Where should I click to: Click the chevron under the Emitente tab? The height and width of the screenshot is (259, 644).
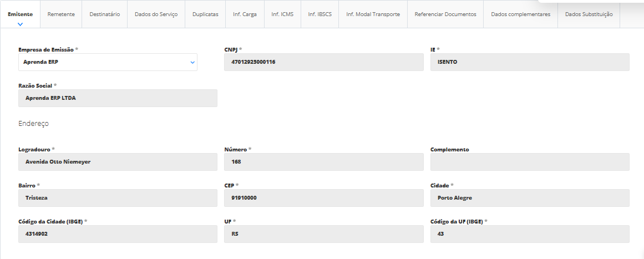(20, 24)
